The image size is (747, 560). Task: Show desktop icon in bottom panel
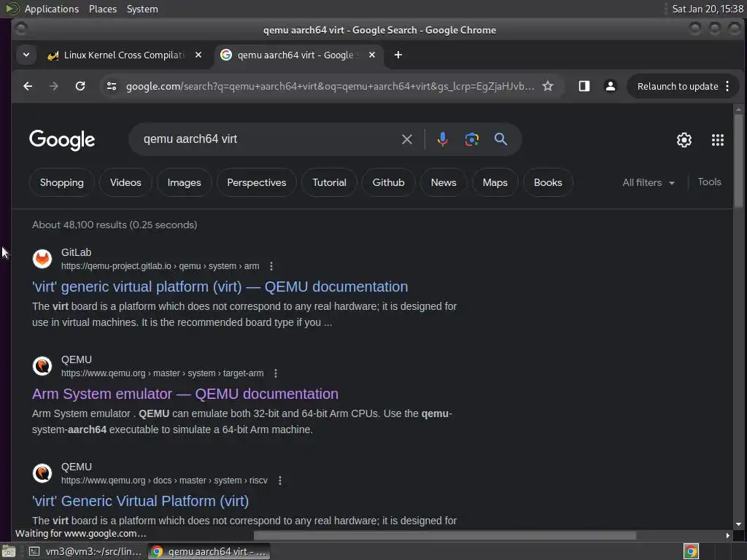click(9, 551)
